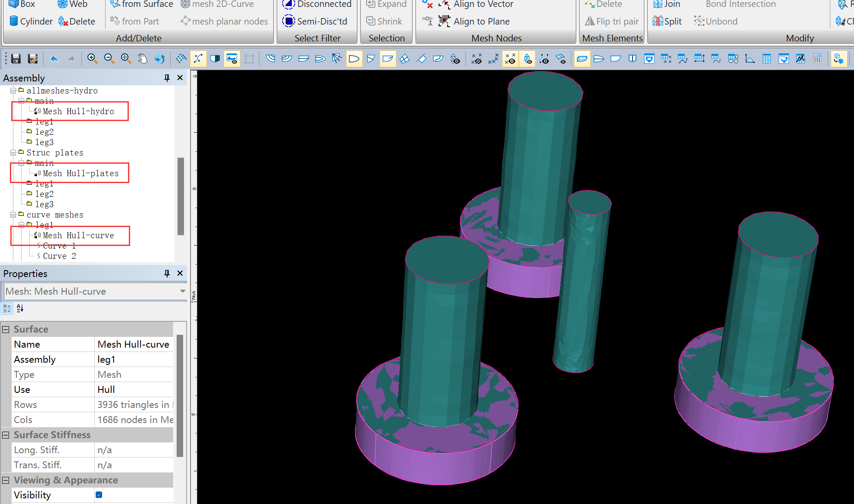Click the Split mesh elements tool
This screenshot has height=504, width=854.
coord(667,21)
